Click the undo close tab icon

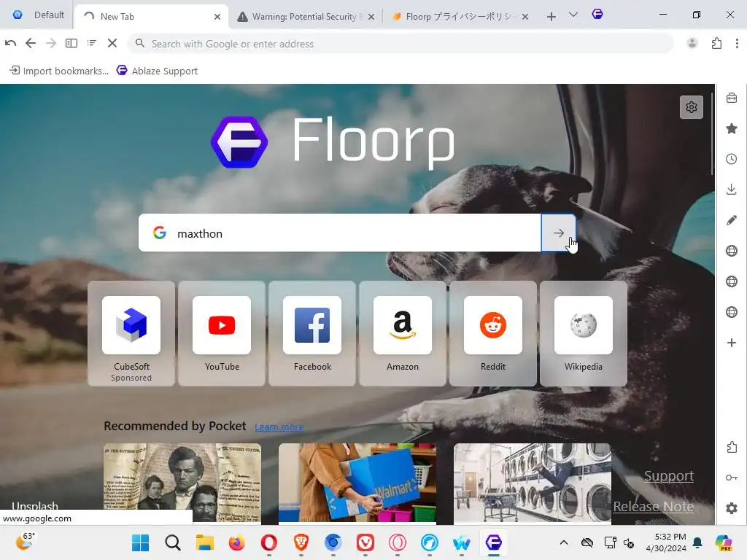pyautogui.click(x=10, y=43)
